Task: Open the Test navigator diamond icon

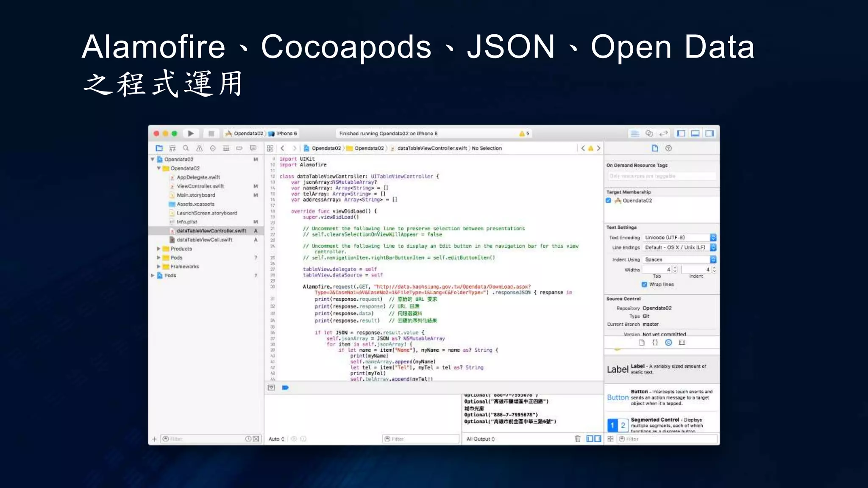Action: tap(213, 148)
